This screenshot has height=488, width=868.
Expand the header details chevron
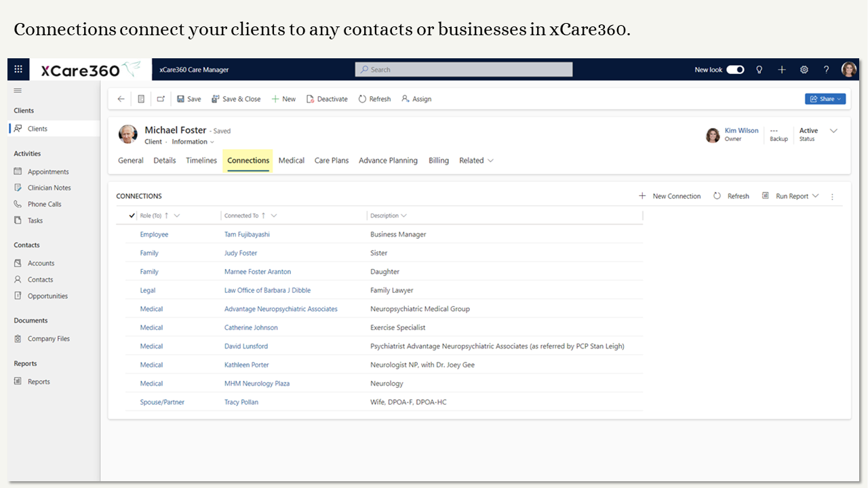(834, 131)
